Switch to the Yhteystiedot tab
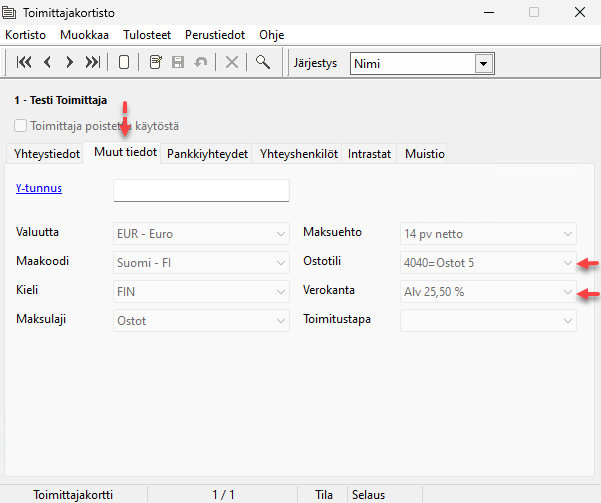601x503 pixels. (47, 154)
